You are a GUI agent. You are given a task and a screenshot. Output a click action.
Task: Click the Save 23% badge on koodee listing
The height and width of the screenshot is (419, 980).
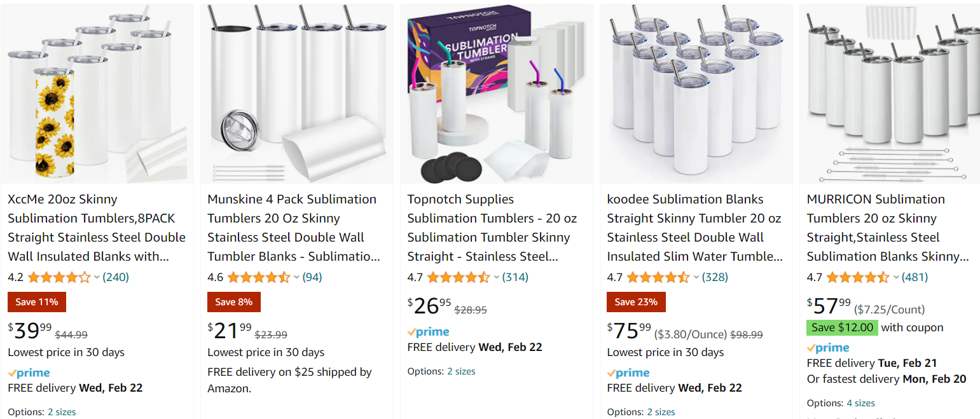point(636,302)
